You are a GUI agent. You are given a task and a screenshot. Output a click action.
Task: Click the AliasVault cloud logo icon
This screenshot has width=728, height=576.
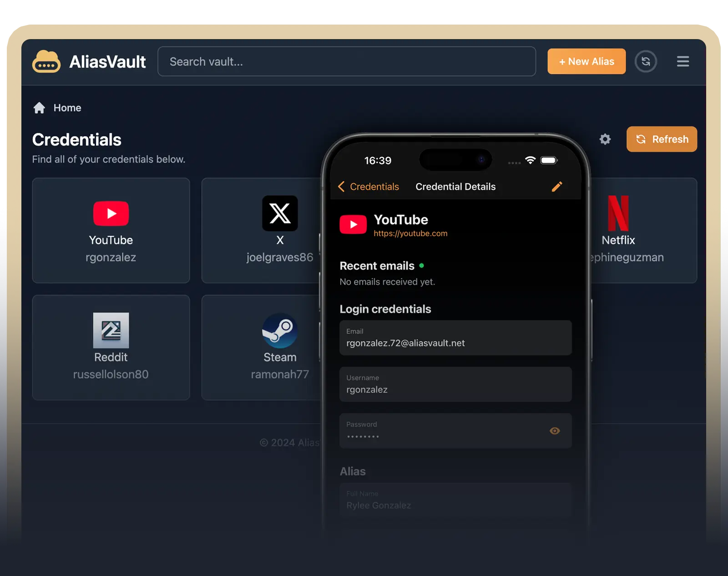coord(46,61)
